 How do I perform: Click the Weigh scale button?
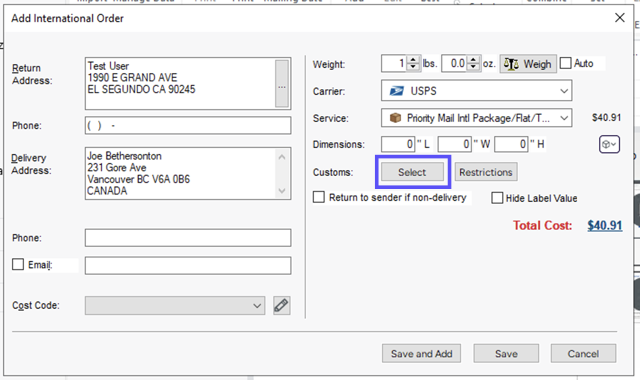(528, 64)
